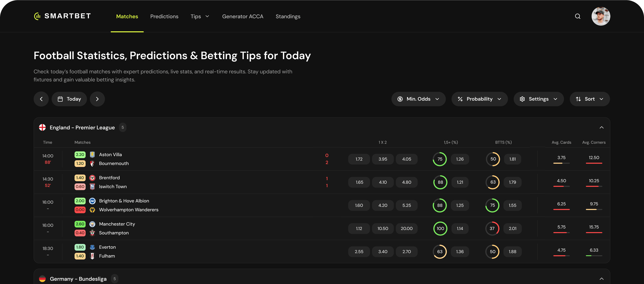644x284 pixels.
Task: Collapse the Germany Bundesliga section
Action: (x=602, y=279)
